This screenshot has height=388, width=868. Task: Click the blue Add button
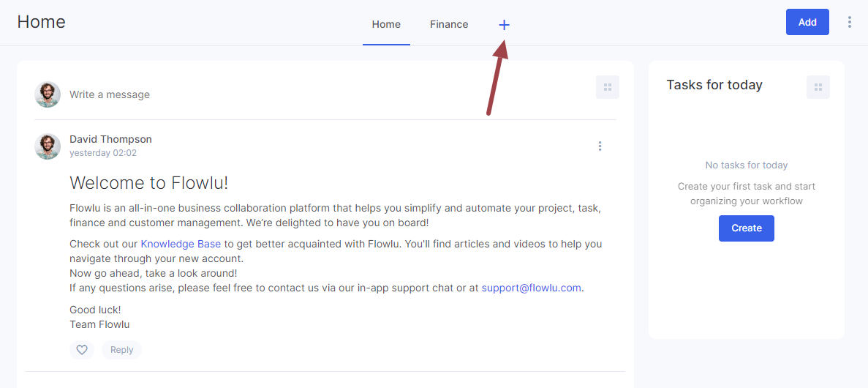coord(807,22)
